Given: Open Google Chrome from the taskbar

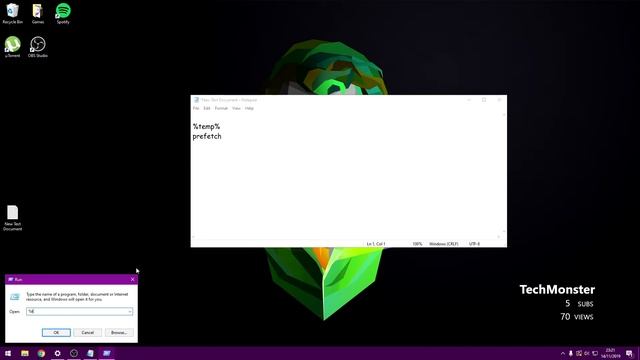Looking at the screenshot, I should tap(41, 353).
